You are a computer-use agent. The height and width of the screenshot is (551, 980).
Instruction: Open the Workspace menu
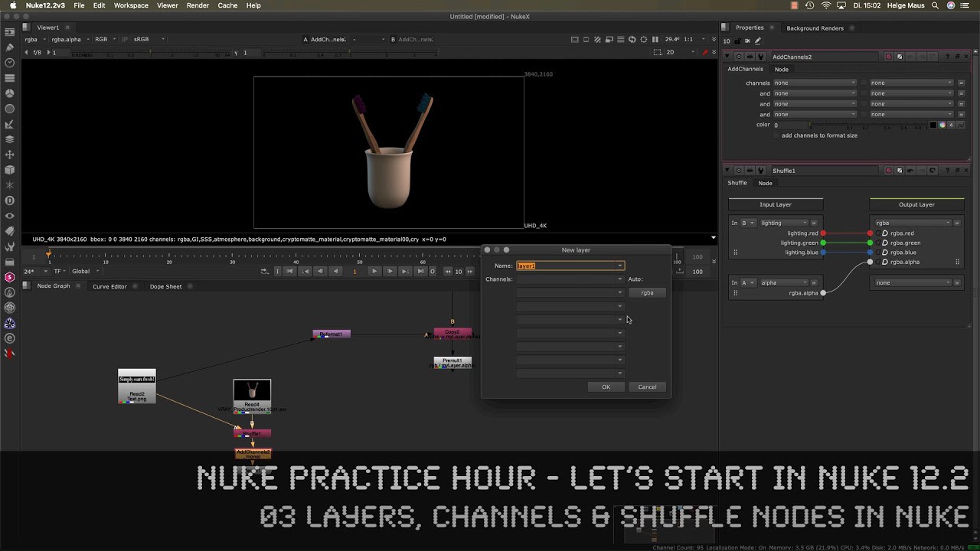pyautogui.click(x=131, y=5)
